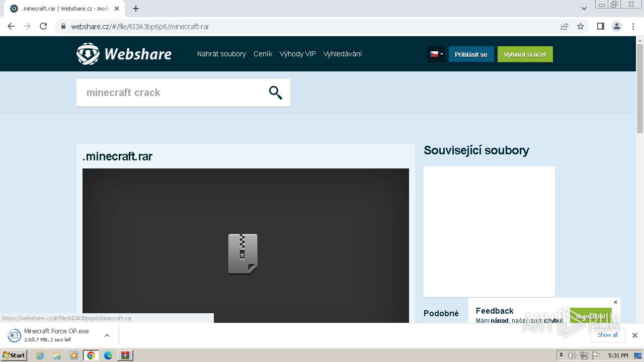
Task: Close the downloads bar
Action: [634, 335]
